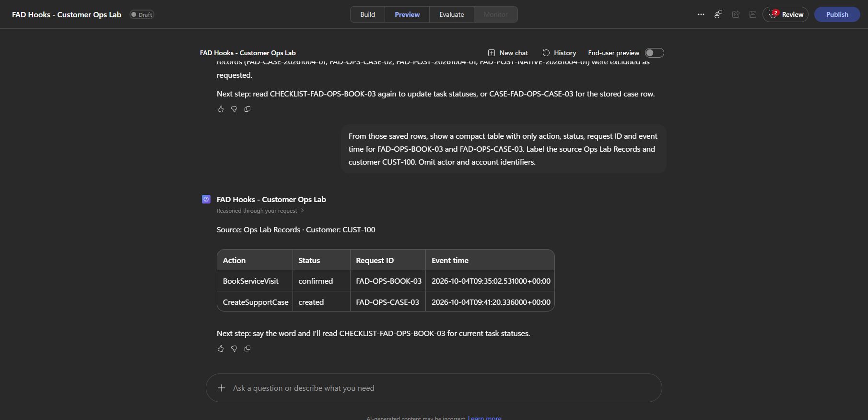Focus the 'Ask a question' input field
This screenshot has height=420, width=868.
tap(434, 388)
